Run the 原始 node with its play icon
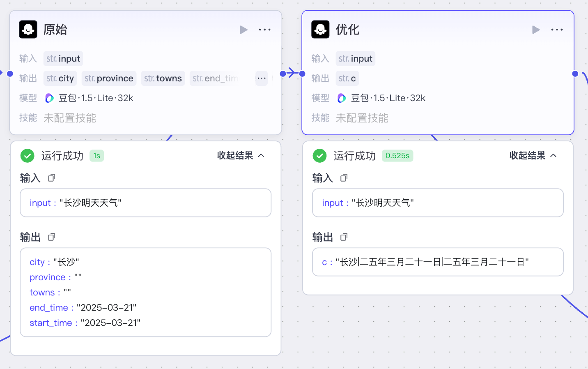The width and height of the screenshot is (588, 369). [243, 30]
